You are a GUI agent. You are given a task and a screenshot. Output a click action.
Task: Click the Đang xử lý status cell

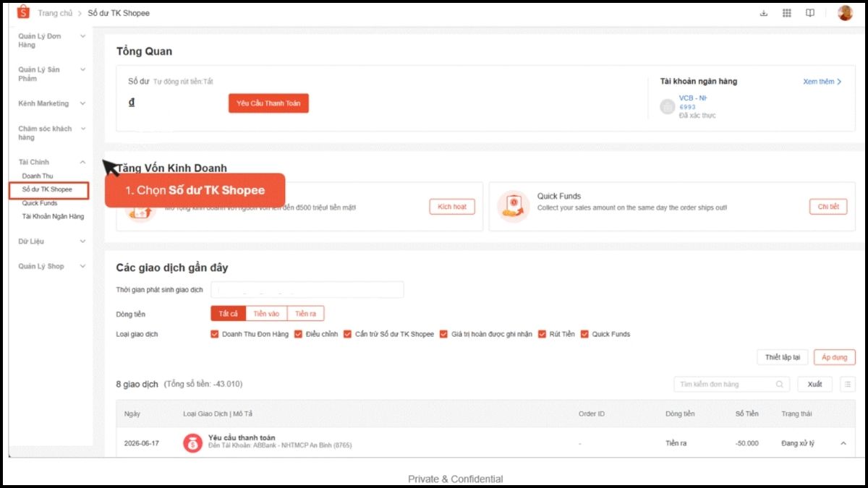[x=798, y=443]
